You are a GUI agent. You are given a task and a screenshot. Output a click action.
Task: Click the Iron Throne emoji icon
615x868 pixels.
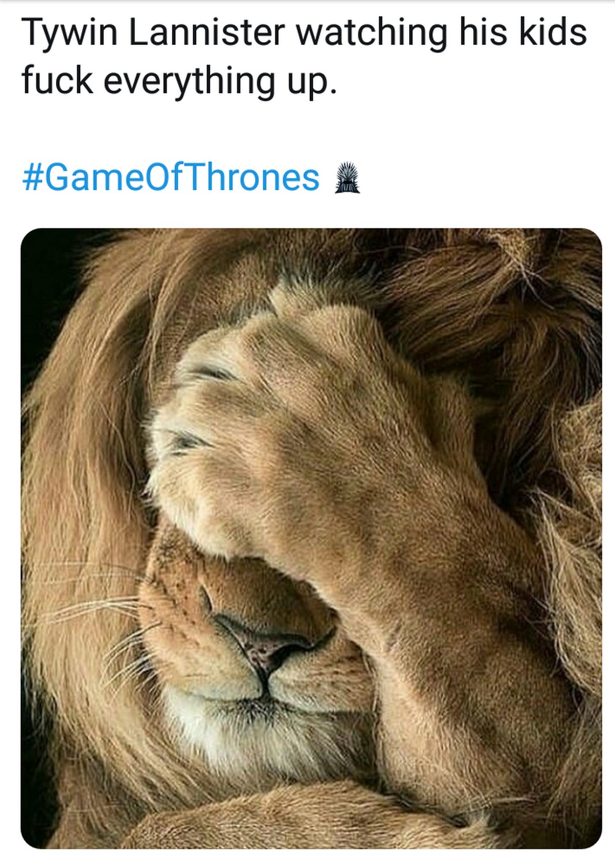348,177
